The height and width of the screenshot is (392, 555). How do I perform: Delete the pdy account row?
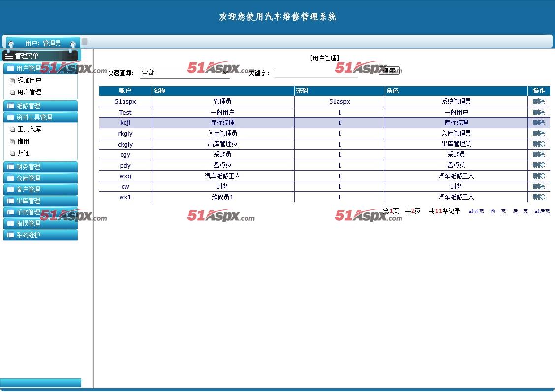click(x=539, y=165)
